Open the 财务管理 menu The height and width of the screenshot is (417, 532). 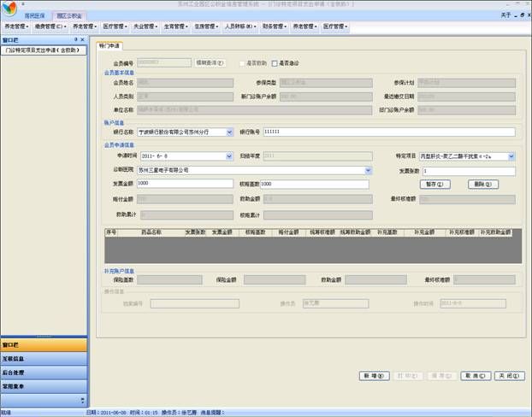click(x=275, y=26)
